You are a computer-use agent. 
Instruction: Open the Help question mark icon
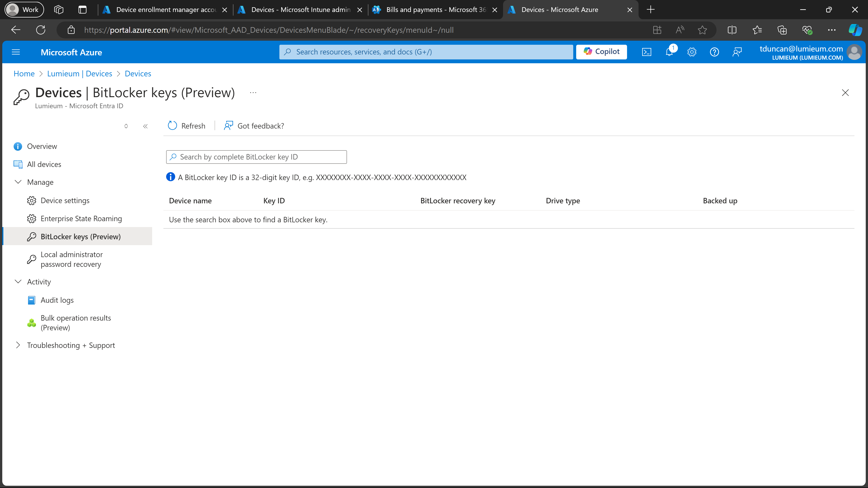click(x=714, y=52)
